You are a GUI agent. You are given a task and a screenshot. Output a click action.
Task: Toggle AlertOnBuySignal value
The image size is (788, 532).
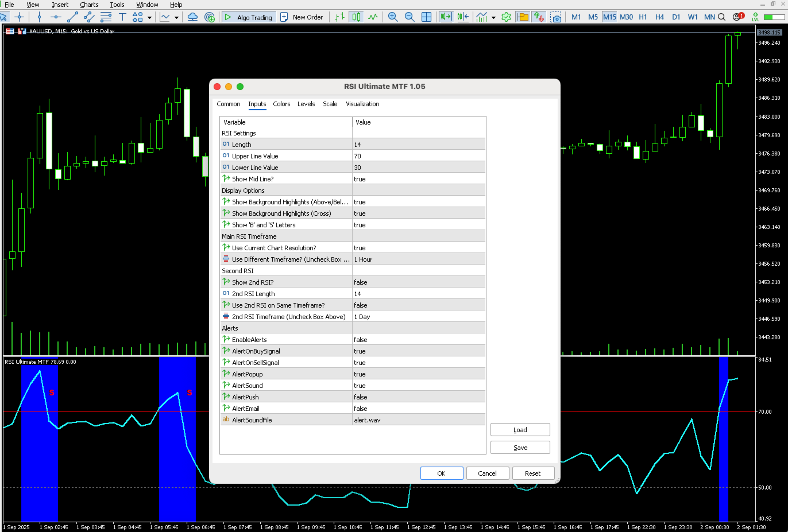pos(419,351)
